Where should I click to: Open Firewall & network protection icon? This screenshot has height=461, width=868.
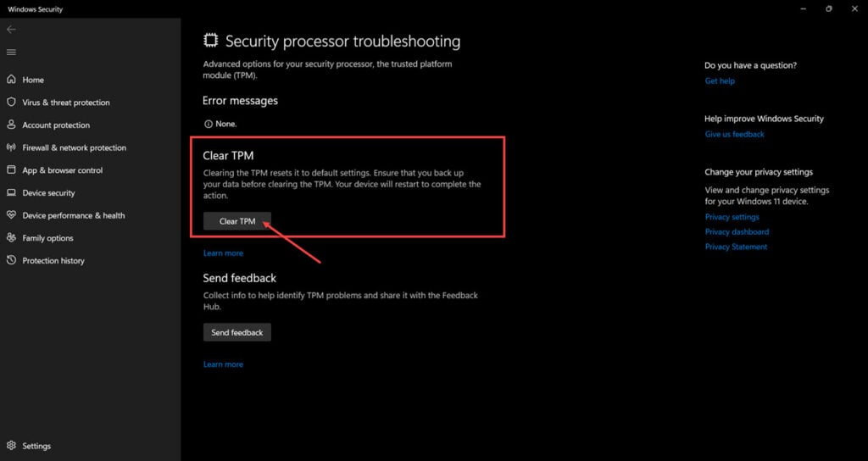pyautogui.click(x=11, y=147)
